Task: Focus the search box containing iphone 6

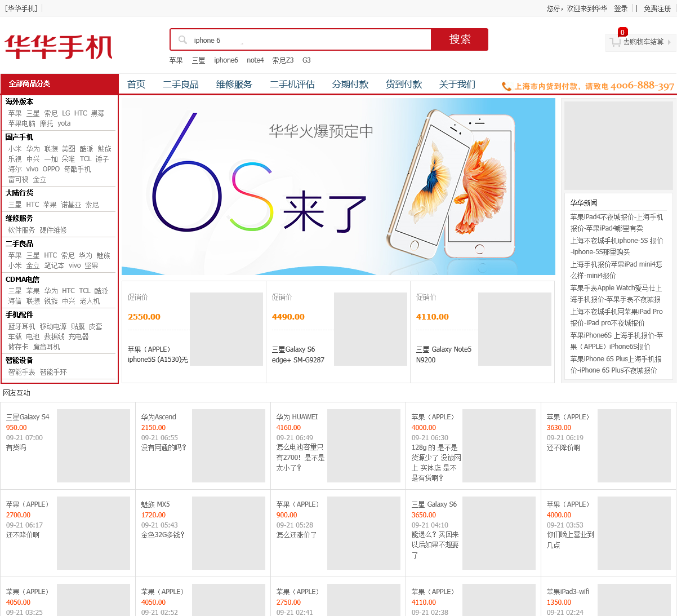Action: pos(300,39)
